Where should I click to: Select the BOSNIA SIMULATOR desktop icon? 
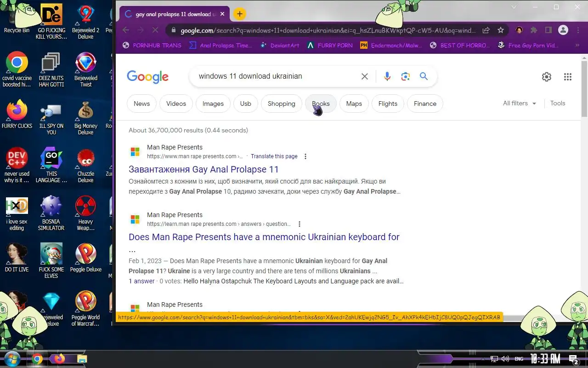51,213
